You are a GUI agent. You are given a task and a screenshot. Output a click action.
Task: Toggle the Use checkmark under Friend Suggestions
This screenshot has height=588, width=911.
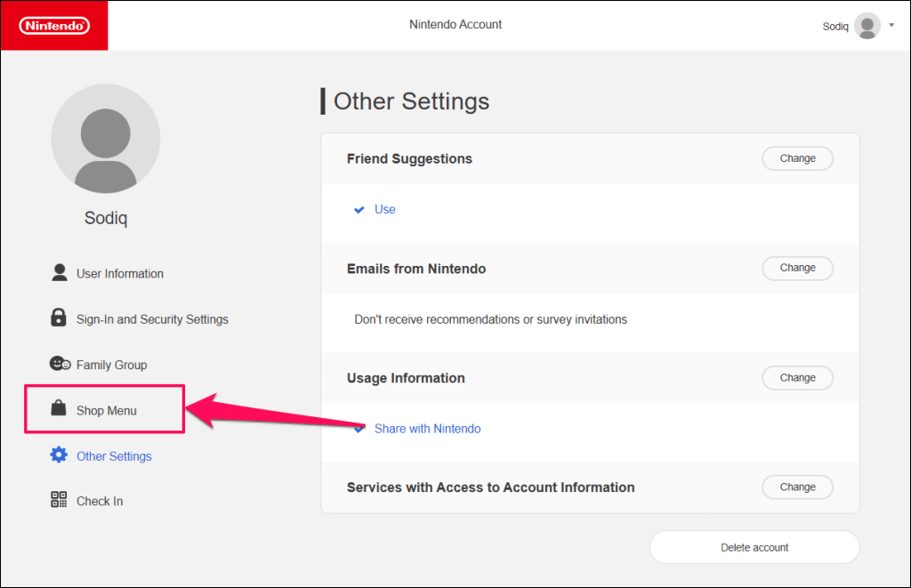(359, 208)
